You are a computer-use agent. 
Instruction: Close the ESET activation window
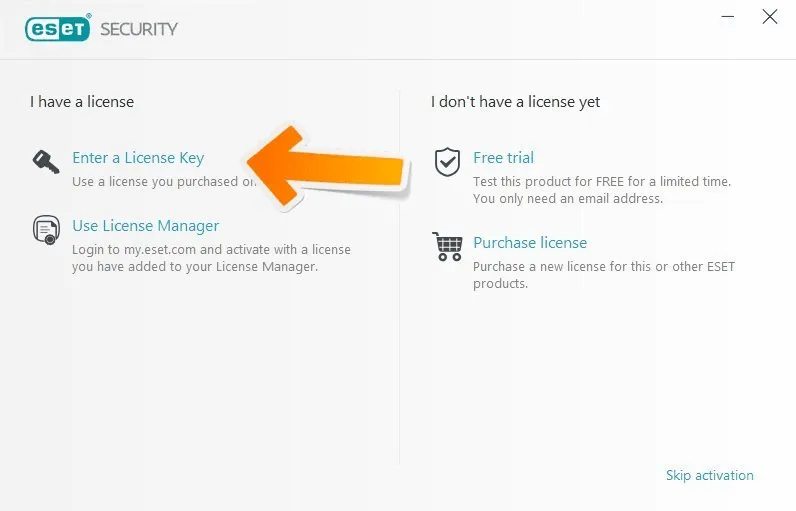(769, 17)
